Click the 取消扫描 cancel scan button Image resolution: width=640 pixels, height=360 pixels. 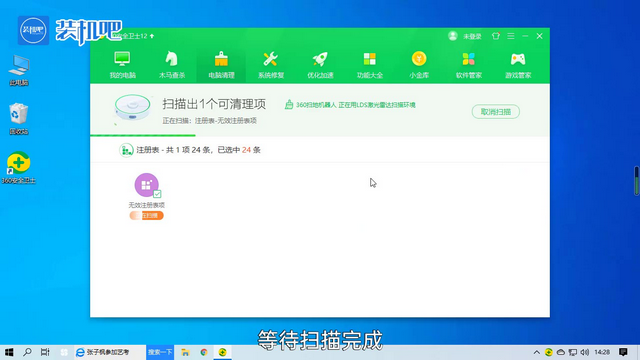(496, 112)
